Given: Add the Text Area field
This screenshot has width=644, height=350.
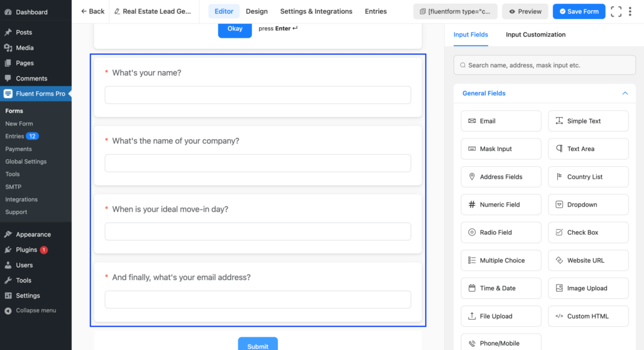Looking at the screenshot, I should [x=588, y=149].
